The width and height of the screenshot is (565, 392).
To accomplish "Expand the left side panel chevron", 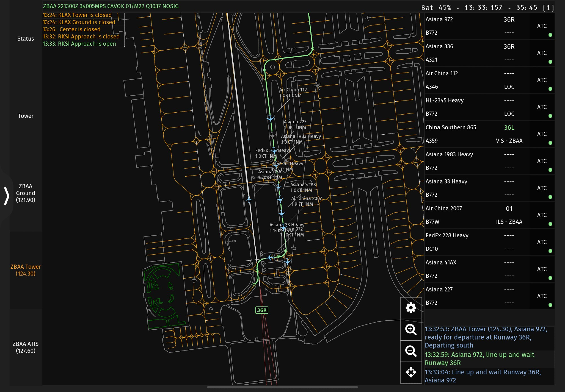I will pos(6,196).
